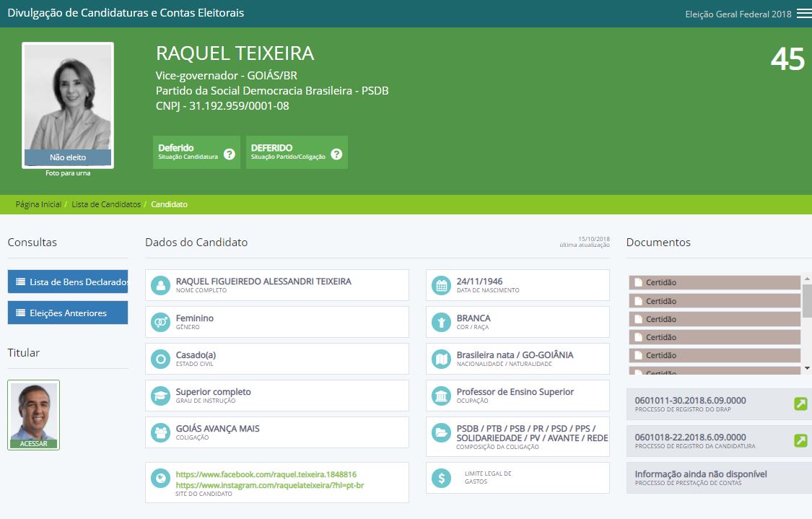Viewport: 812px width, 519px height.
Task: Click help icon beside Situação Candidatura
Action: coord(230,154)
